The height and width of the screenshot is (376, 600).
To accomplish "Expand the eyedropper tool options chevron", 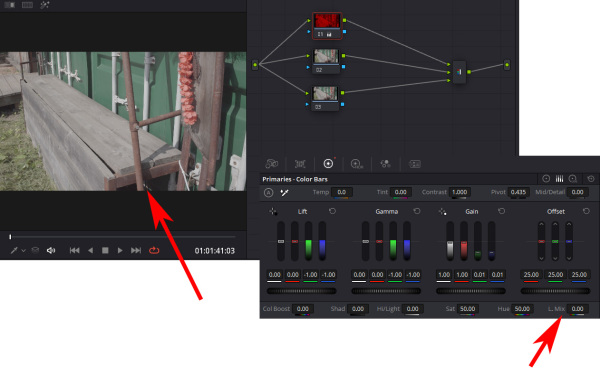I will pyautogui.click(x=23, y=251).
